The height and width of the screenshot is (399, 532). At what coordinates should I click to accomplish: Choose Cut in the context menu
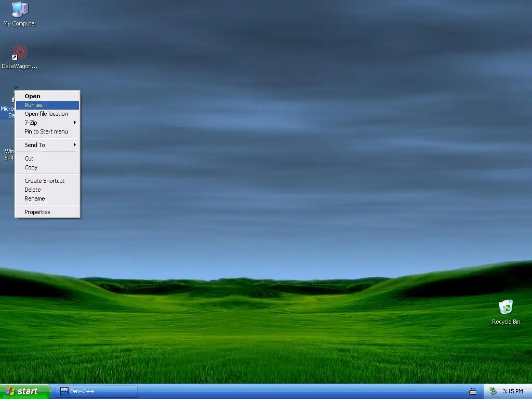click(x=47, y=158)
